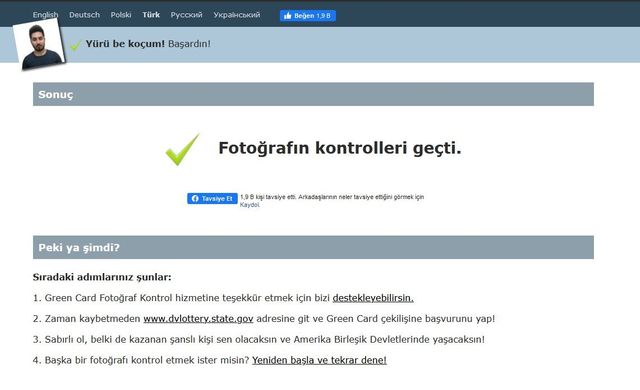Viewport: 640px width, 390px height.
Task: Click the Fotoğrafın kontrolleri geçti heading
Action: (340, 148)
